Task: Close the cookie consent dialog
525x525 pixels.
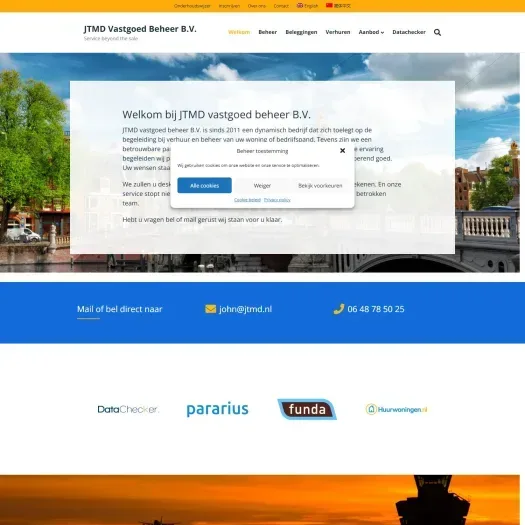Action: 342,151
